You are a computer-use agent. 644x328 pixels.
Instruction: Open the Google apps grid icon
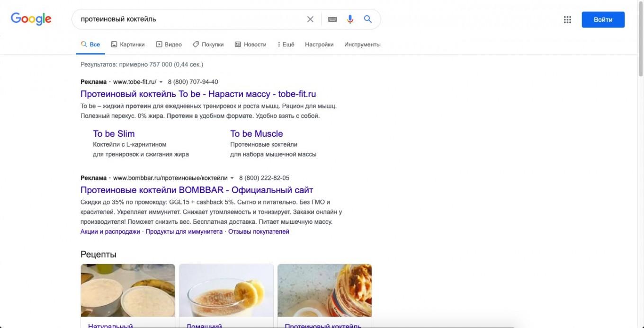point(567,19)
